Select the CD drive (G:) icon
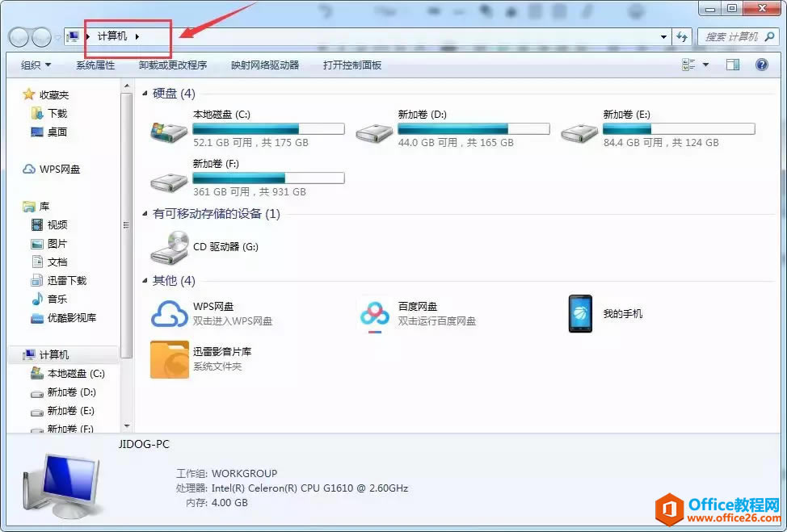 point(169,247)
